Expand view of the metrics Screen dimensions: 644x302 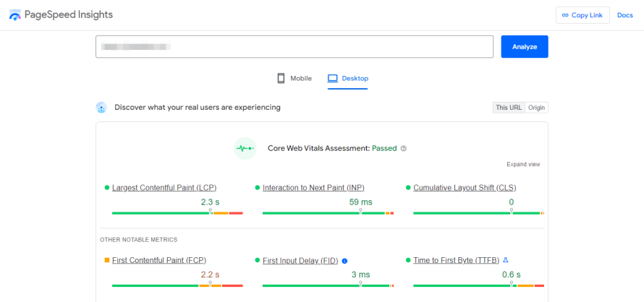pos(523,165)
